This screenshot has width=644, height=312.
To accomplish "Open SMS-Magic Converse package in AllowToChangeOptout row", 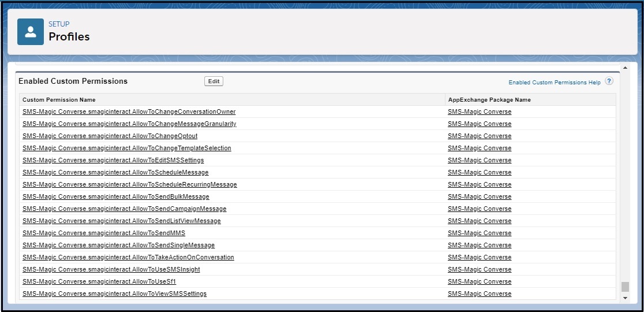I will click(x=480, y=136).
